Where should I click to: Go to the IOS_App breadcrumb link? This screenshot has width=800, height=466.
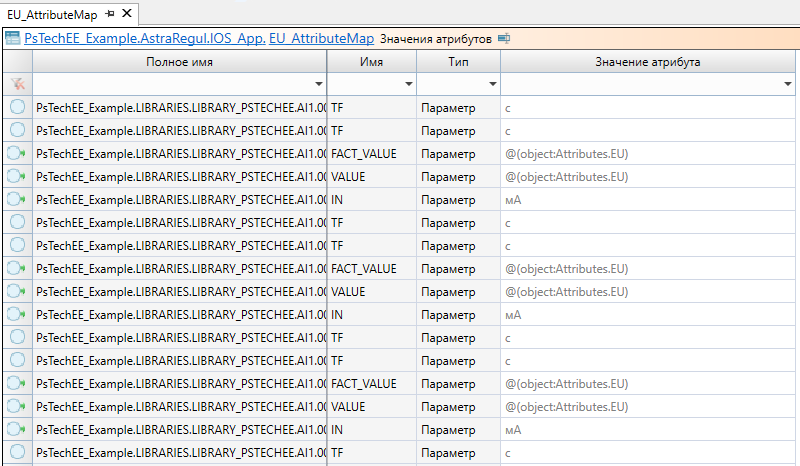click(x=233, y=39)
